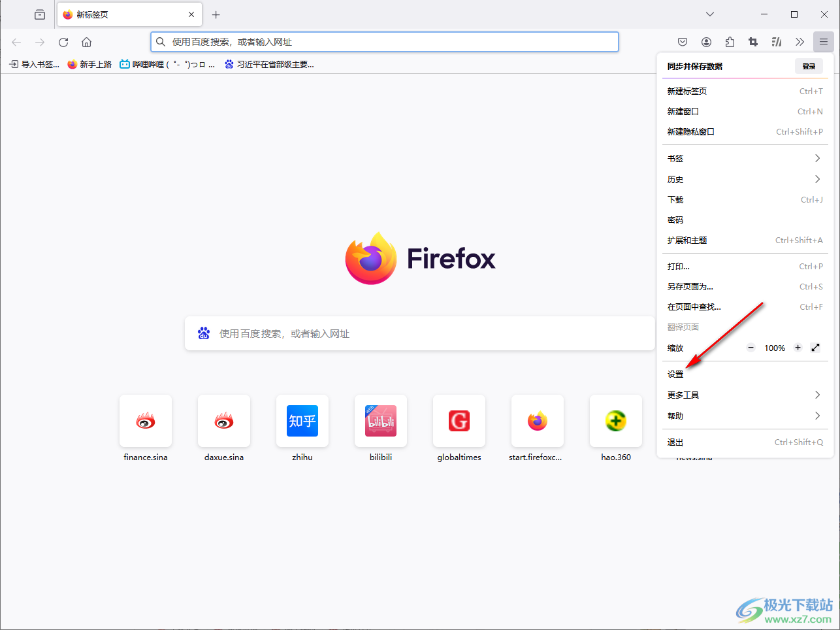The image size is (840, 630).
Task: Choose 在页面中查找... menu item
Action: pos(745,307)
